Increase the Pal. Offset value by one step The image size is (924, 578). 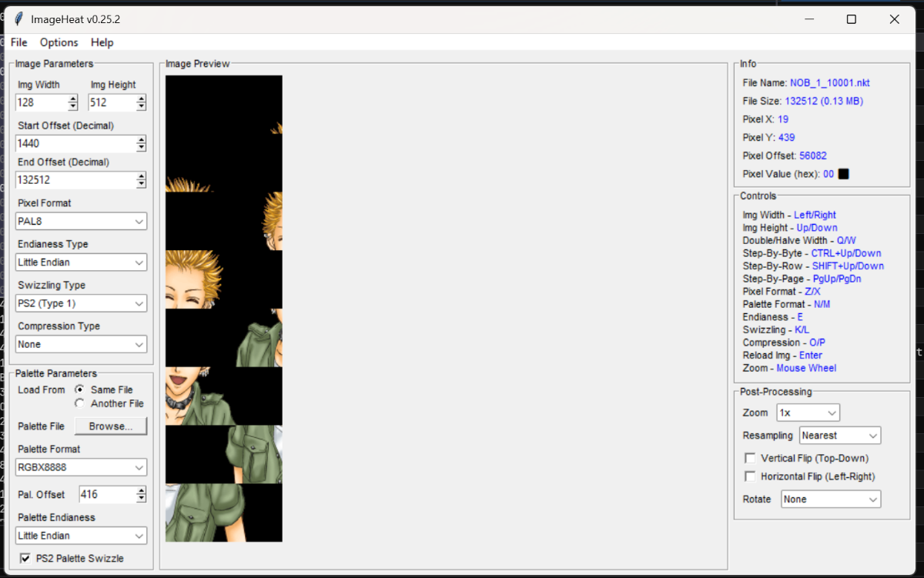pyautogui.click(x=141, y=490)
